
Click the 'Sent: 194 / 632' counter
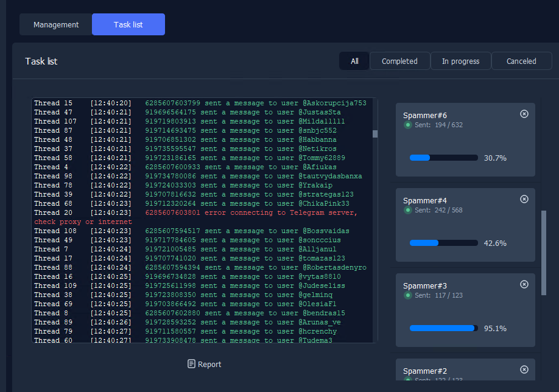[x=438, y=125]
